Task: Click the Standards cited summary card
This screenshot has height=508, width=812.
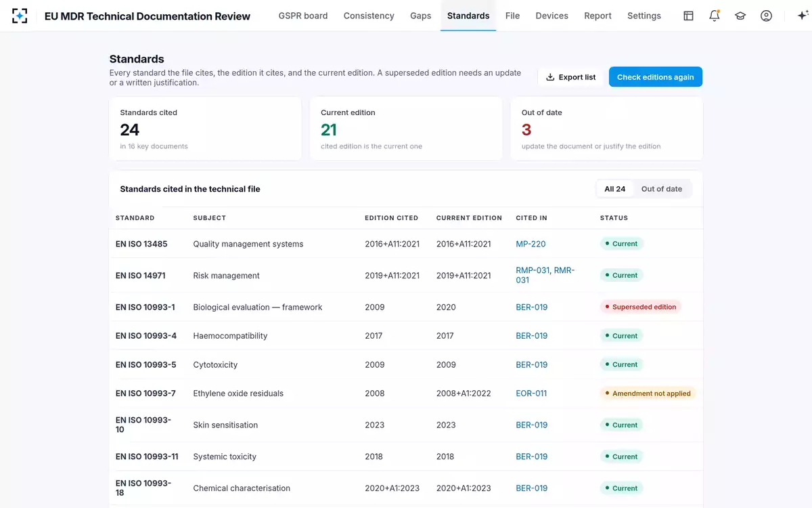Action: tap(205, 129)
